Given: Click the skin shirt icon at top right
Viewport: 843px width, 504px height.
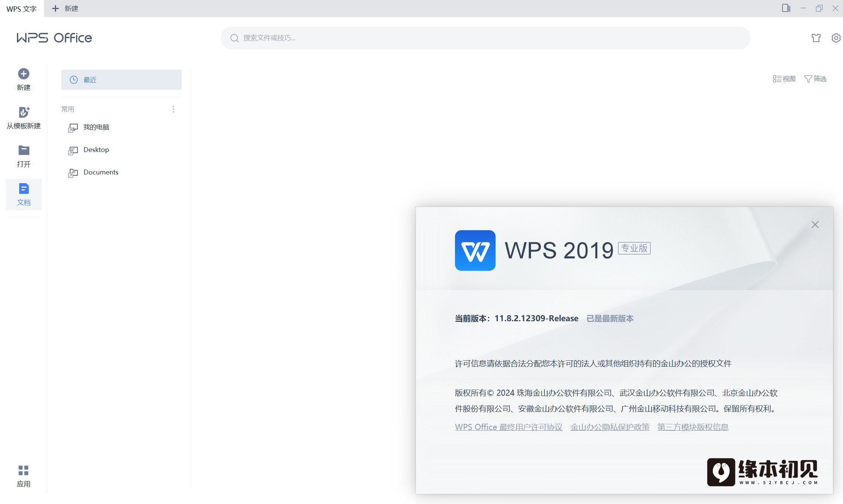Looking at the screenshot, I should (x=816, y=38).
